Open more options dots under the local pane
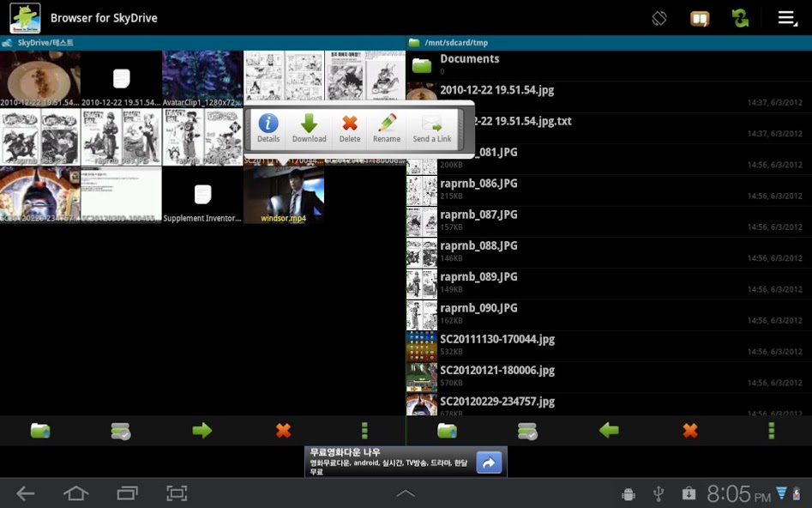 pyautogui.click(x=771, y=431)
